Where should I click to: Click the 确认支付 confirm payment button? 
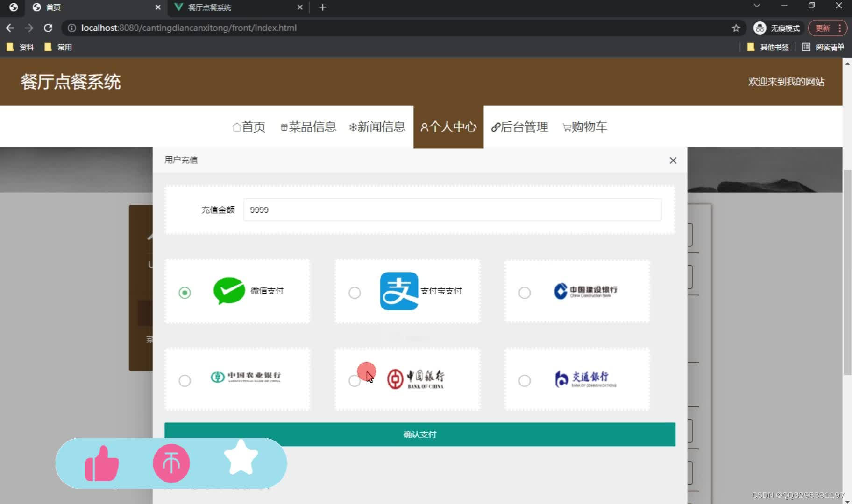[x=419, y=434]
